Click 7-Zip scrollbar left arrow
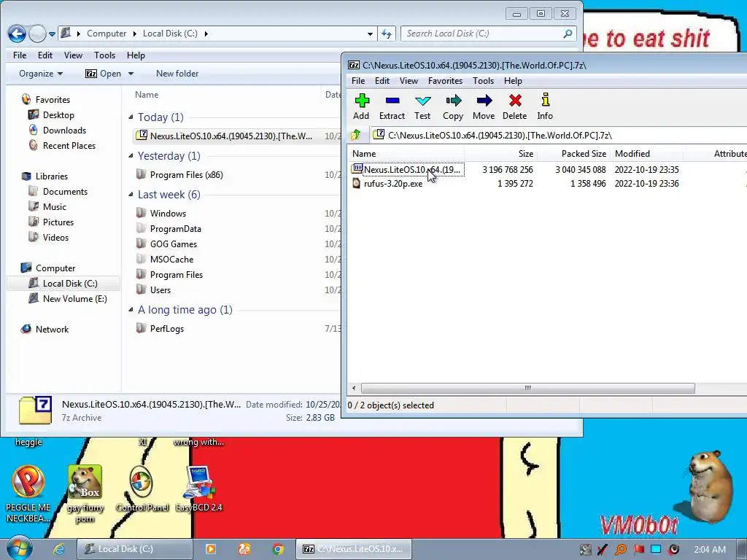The width and height of the screenshot is (747, 560). (x=354, y=388)
